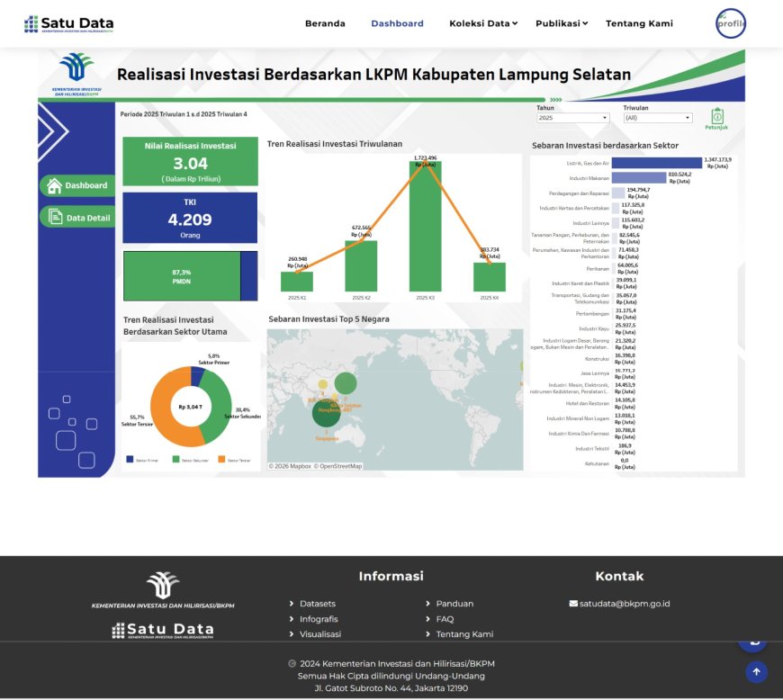Open the profile avatar icon
783x700 pixels.
pos(731,24)
